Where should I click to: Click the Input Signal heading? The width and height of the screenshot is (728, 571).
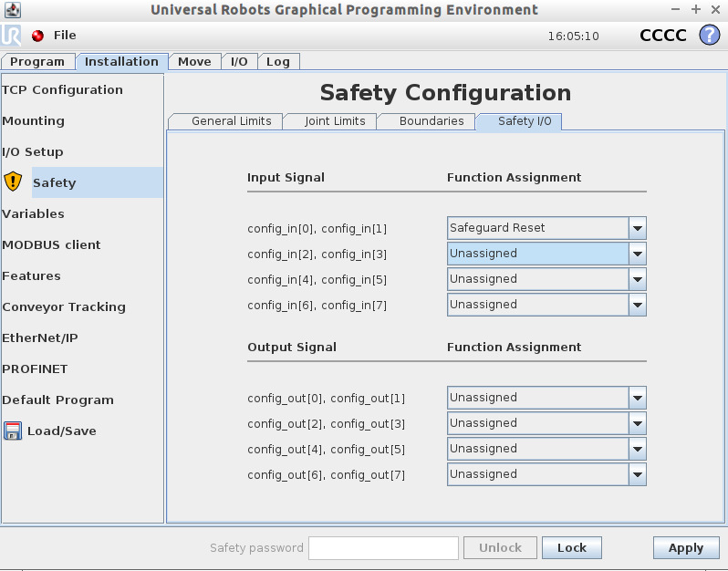(x=286, y=177)
